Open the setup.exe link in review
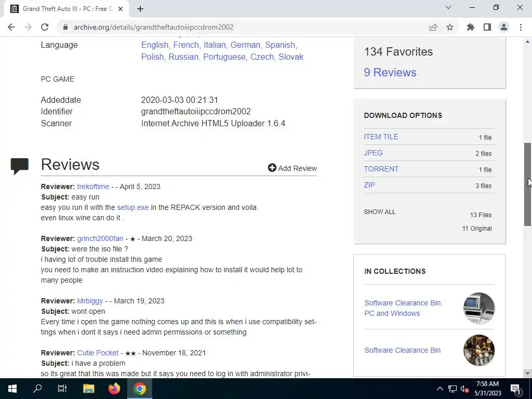Image resolution: width=532 pixels, height=399 pixels. click(x=132, y=207)
